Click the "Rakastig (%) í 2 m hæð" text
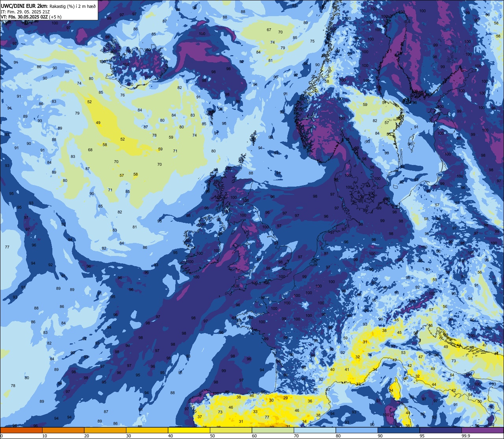The image size is (504, 439). [x=72, y=6]
